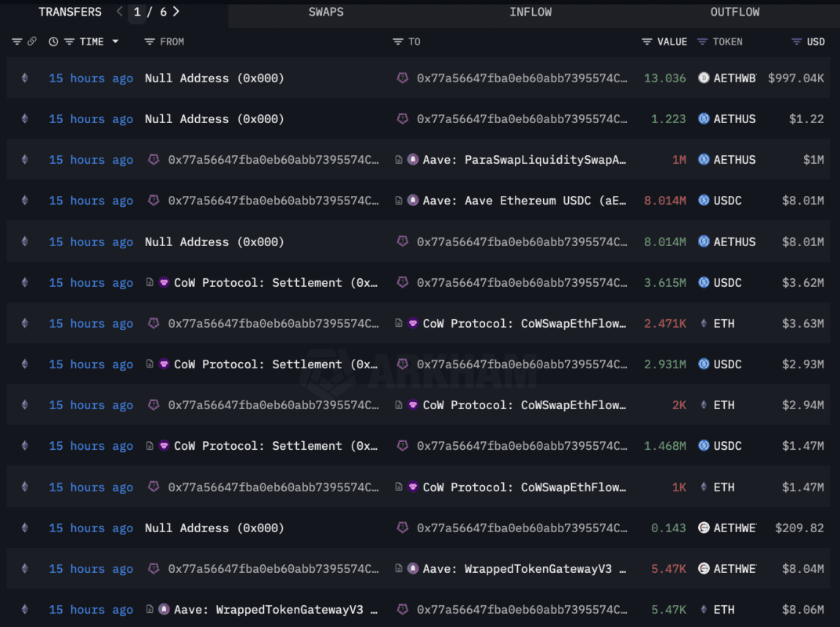The width and height of the screenshot is (840, 627).
Task: Click Aave logo in WrappedTokenGatewayV3 sender row
Action: [164, 609]
